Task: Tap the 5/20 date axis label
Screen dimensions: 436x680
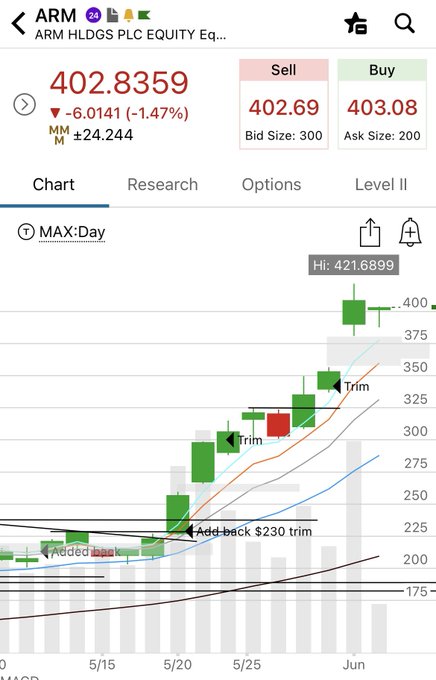Action: (177, 664)
